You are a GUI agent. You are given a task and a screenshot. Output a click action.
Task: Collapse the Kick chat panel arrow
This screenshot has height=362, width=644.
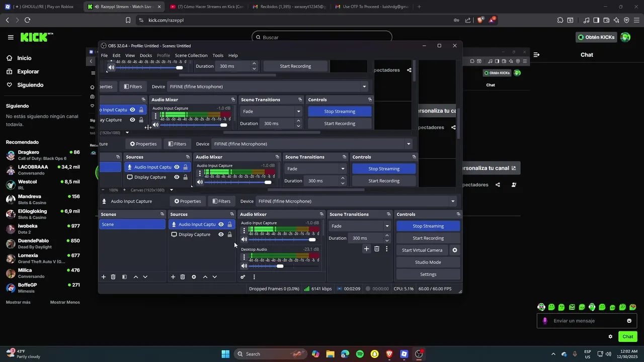pos(537,55)
